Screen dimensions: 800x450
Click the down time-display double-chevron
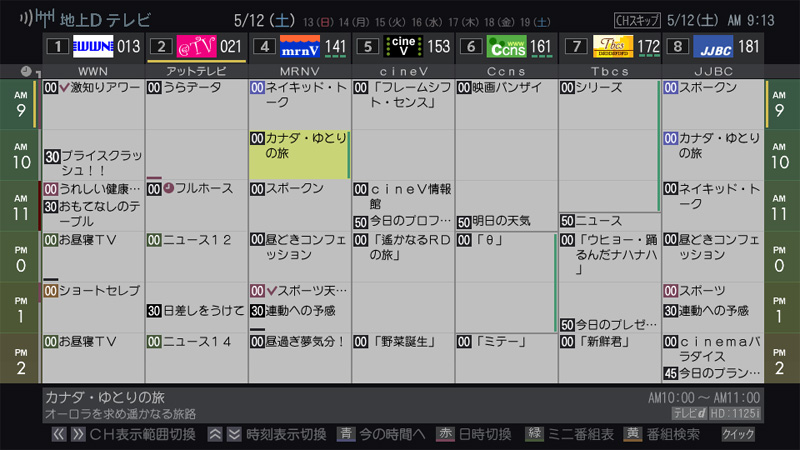point(233,434)
